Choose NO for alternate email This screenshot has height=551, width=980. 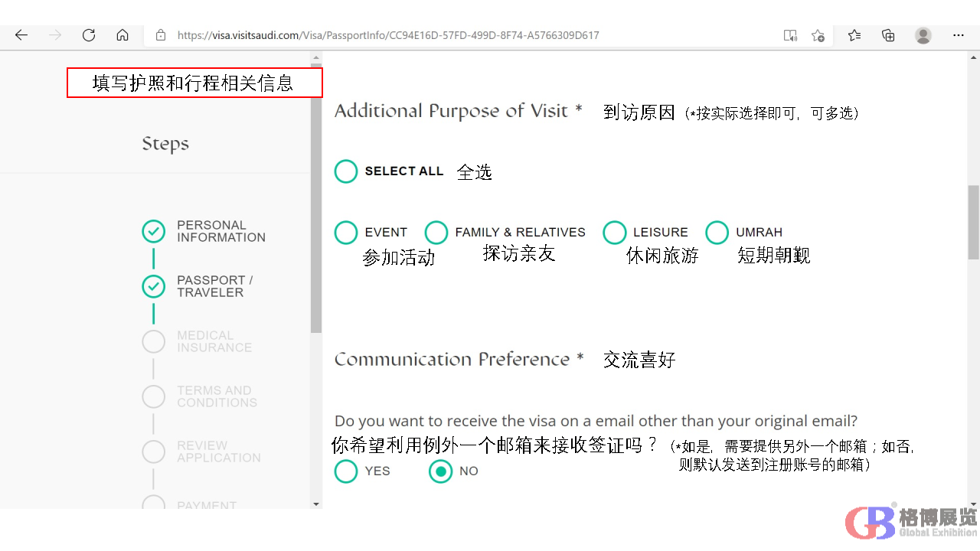(x=441, y=471)
